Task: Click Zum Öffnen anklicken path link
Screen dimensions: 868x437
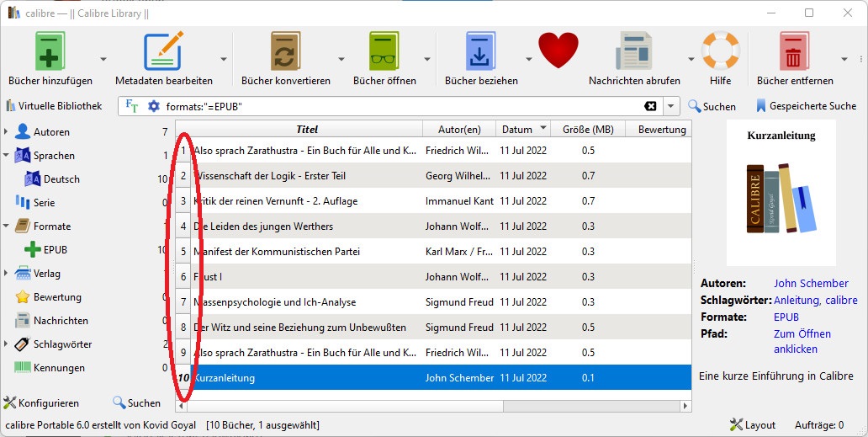Action: [x=802, y=341]
